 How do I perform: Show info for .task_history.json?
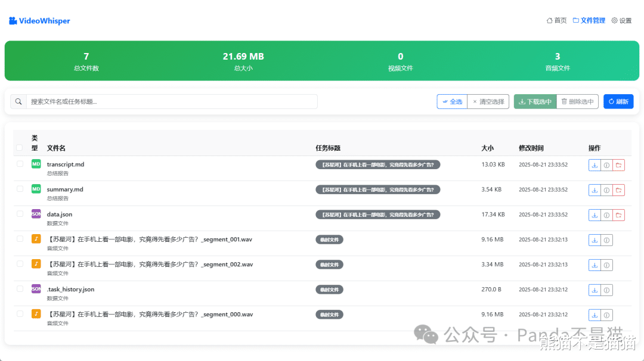(x=606, y=291)
